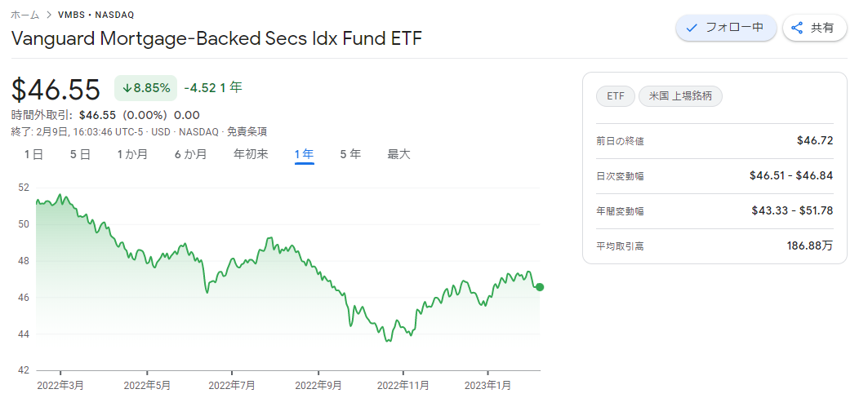Image resolution: width=868 pixels, height=398 pixels.
Task: Switch to the 1か月 range tab
Action: click(x=132, y=154)
